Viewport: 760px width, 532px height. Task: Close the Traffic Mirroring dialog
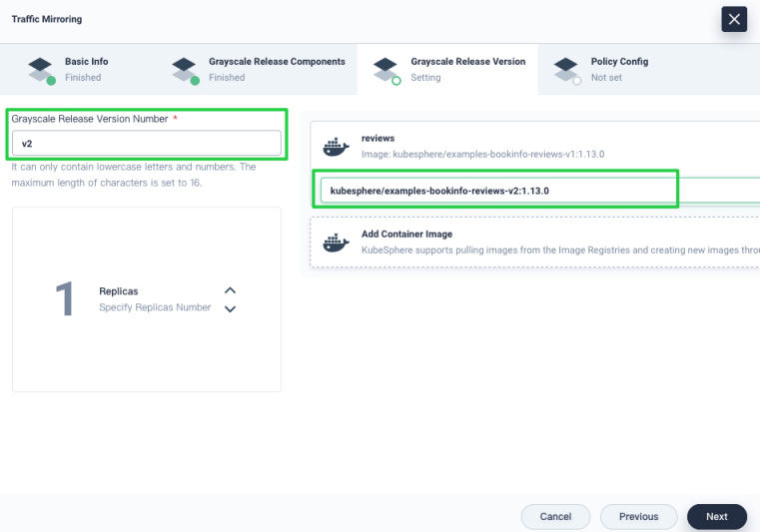tap(734, 19)
